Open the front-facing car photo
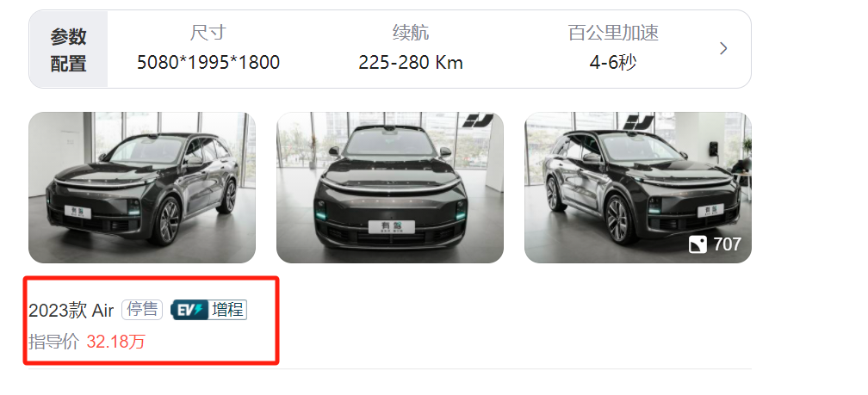Screen dimensions: 868x395 pyautogui.click(x=390, y=188)
